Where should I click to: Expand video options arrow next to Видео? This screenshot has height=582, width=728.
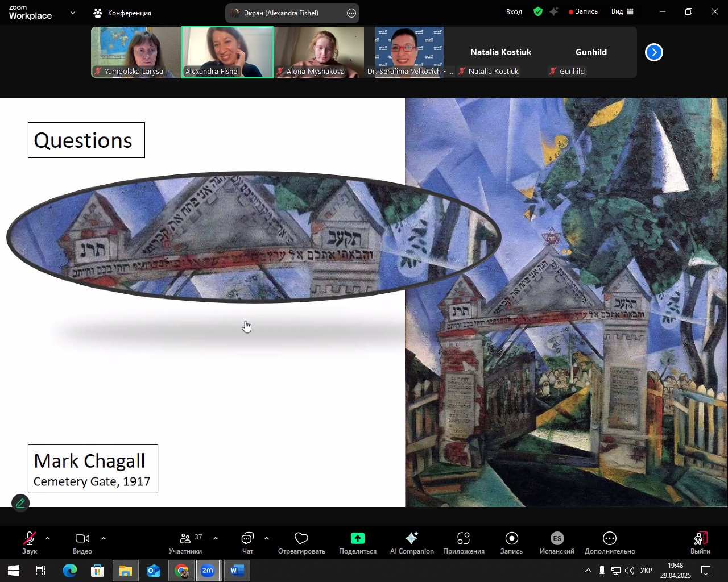tap(104, 538)
